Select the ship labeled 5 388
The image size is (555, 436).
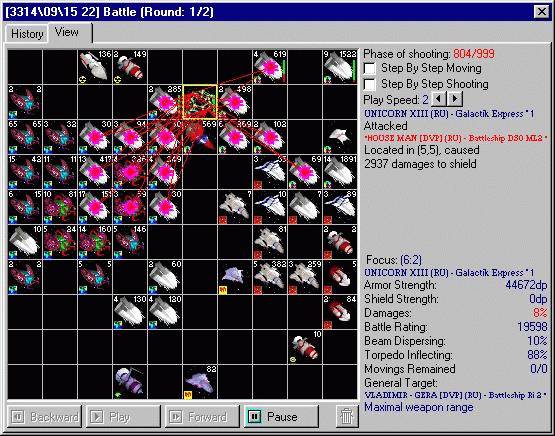point(270,277)
